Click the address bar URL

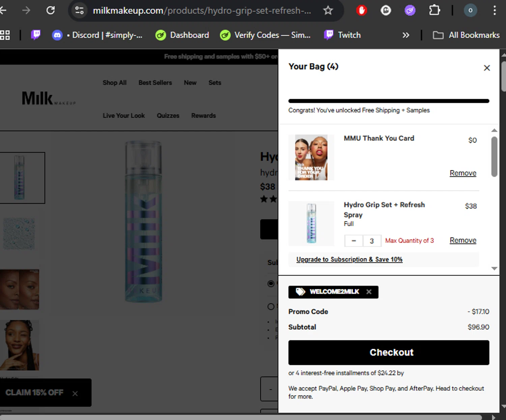coord(202,10)
